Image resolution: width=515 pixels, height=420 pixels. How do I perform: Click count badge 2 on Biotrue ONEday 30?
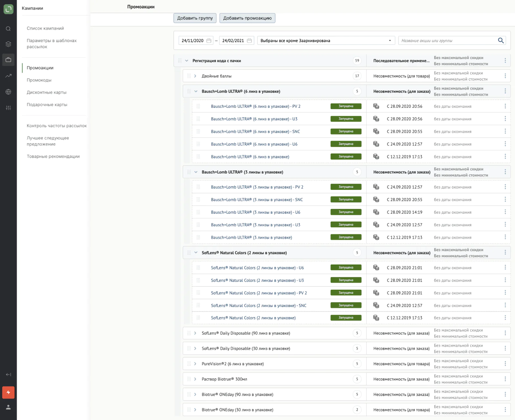(357, 410)
